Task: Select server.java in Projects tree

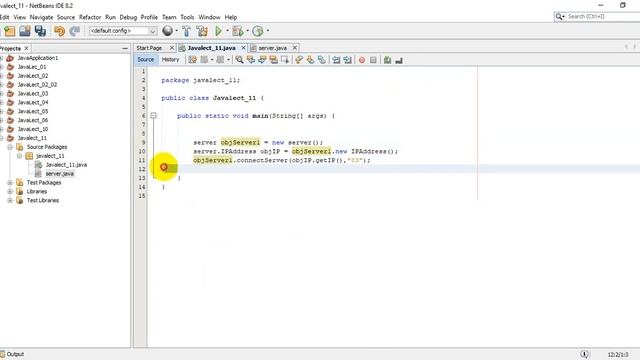Action: pos(60,174)
